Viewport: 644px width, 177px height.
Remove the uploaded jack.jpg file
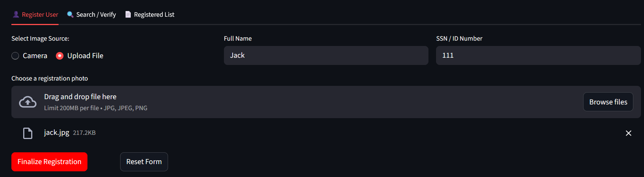(628, 133)
